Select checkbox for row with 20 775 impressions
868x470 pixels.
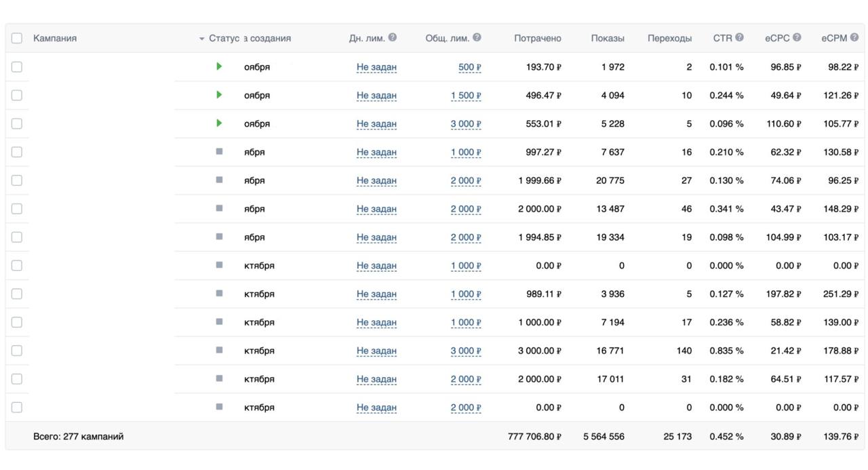point(17,180)
